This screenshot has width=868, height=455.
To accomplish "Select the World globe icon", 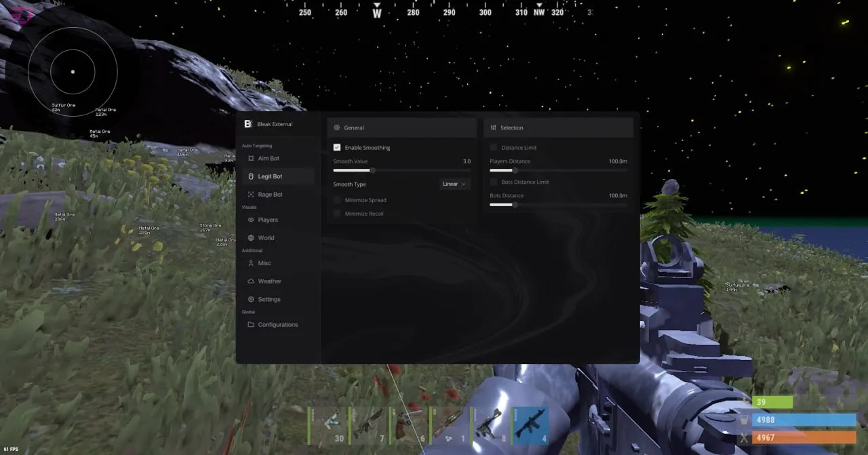I will click(x=251, y=238).
